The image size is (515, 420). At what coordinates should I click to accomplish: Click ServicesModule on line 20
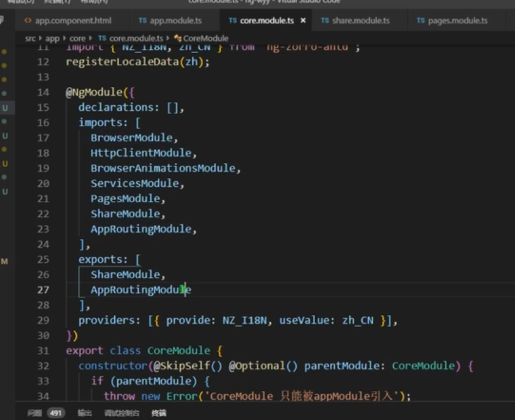pyautogui.click(x=135, y=183)
